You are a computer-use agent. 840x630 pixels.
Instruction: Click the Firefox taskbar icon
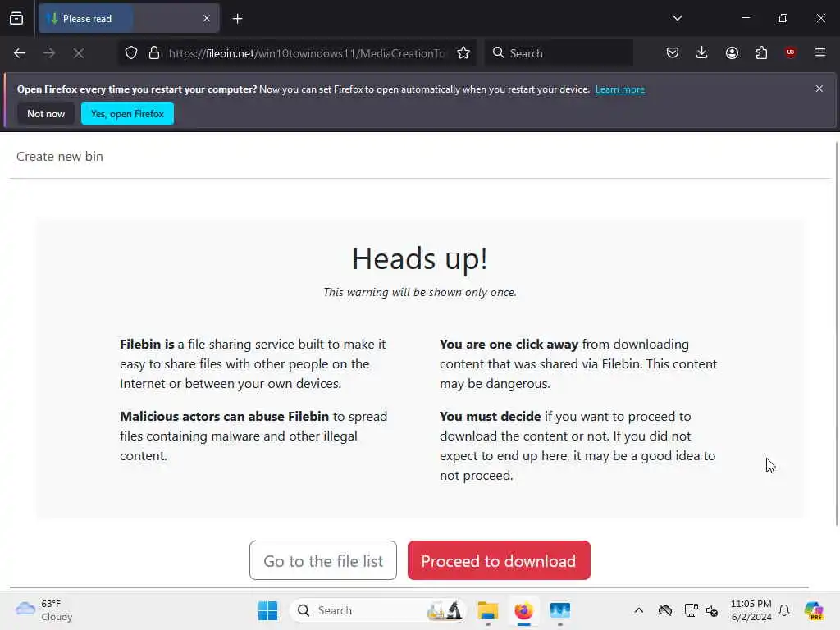pyautogui.click(x=524, y=610)
